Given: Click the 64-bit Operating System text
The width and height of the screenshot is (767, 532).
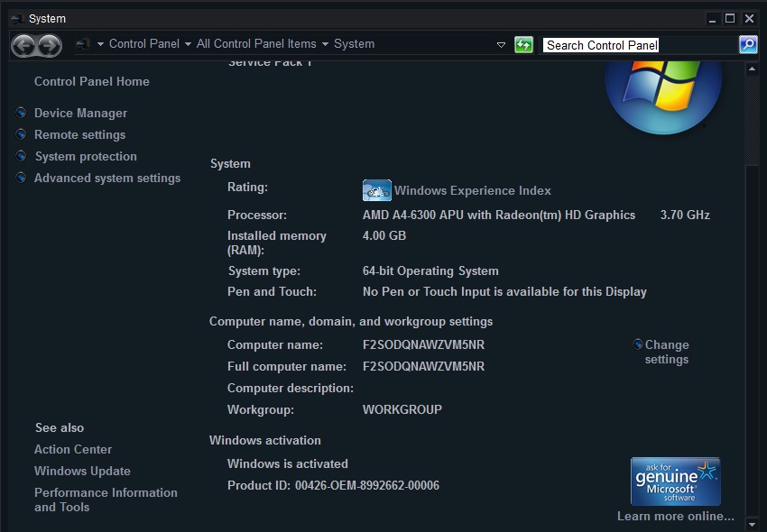Looking at the screenshot, I should point(430,271).
